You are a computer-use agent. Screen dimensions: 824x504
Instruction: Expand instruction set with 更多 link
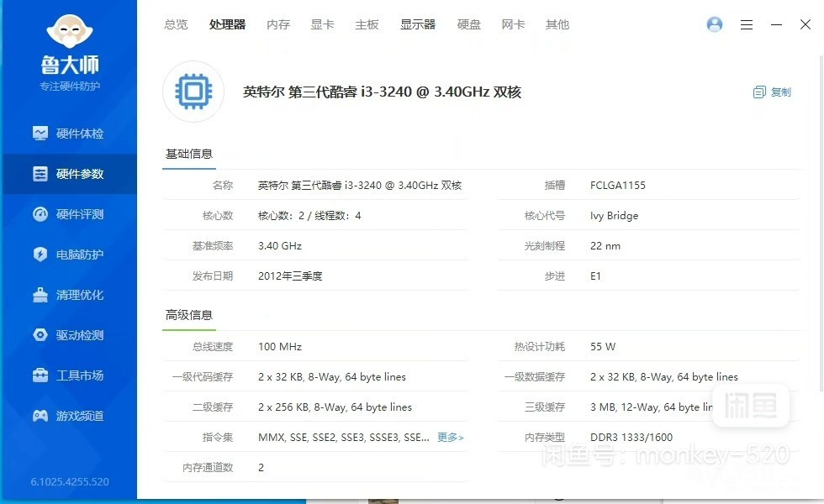pos(450,438)
